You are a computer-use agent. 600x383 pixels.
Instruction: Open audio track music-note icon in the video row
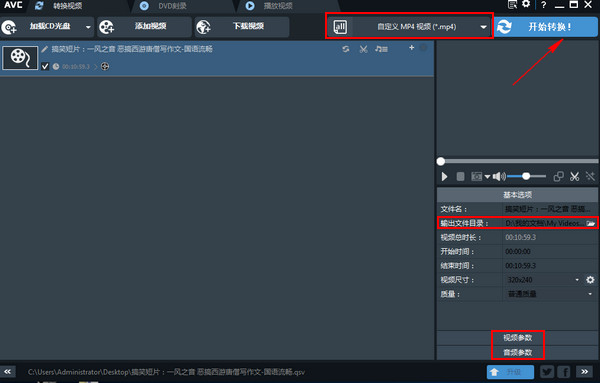pyautogui.click(x=381, y=49)
